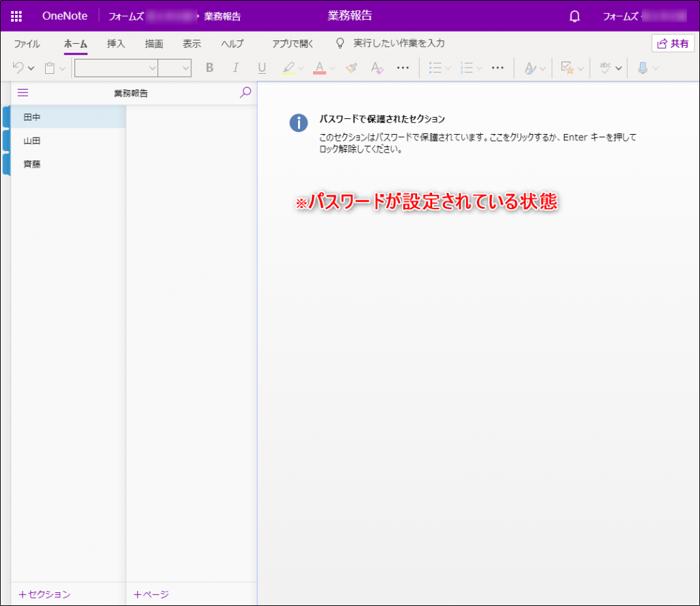This screenshot has height=606, width=700.
Task: Toggle underline formatting
Action: [x=262, y=68]
